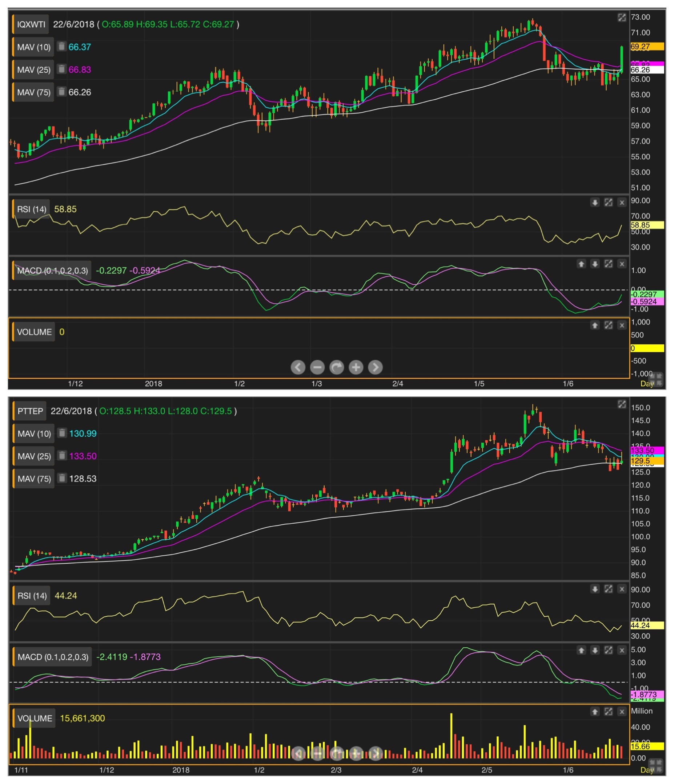This screenshot has width=674, height=784.
Task: Expand the PTTEP MACD panel to full view
Action: [x=608, y=650]
